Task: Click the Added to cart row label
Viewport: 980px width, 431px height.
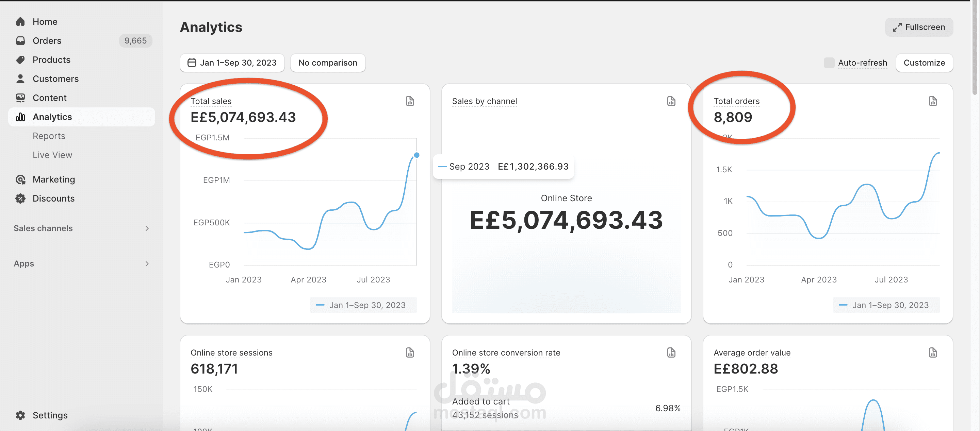Action: 481,401
